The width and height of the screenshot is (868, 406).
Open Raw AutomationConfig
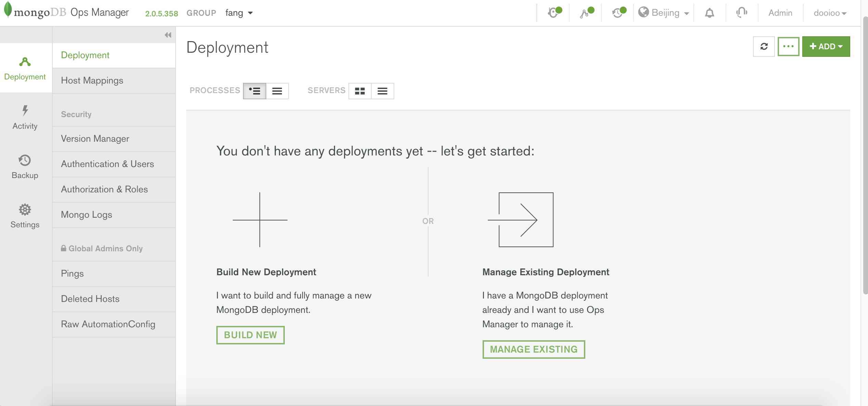(114, 324)
